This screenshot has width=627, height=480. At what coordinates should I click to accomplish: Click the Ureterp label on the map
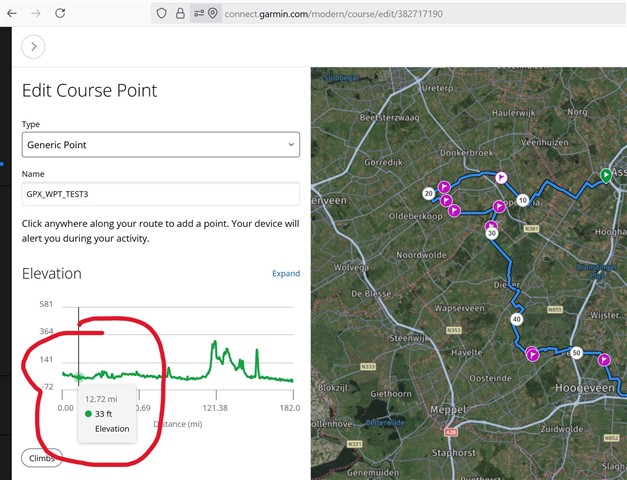(x=437, y=88)
